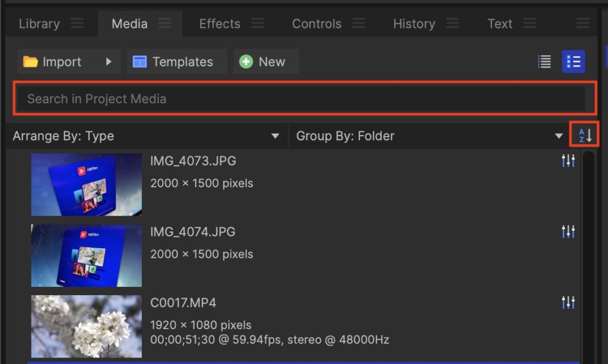Viewport: 608px width, 364px height.
Task: Switch to the History tab
Action: pyautogui.click(x=414, y=24)
